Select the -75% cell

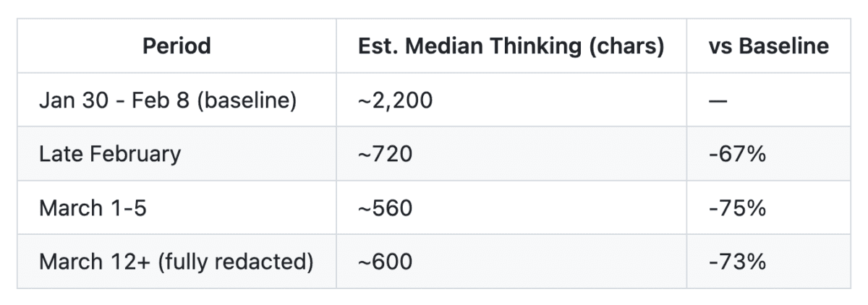tap(737, 208)
